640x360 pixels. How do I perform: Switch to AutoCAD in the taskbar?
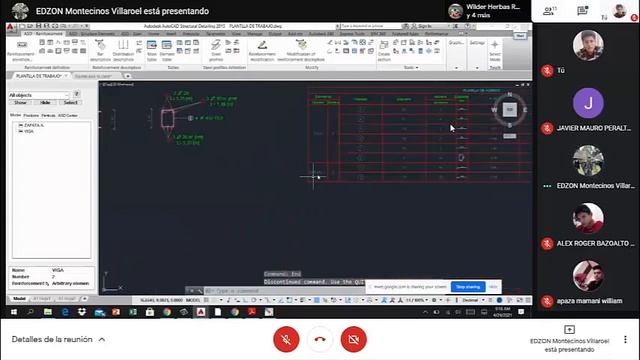tap(201, 312)
